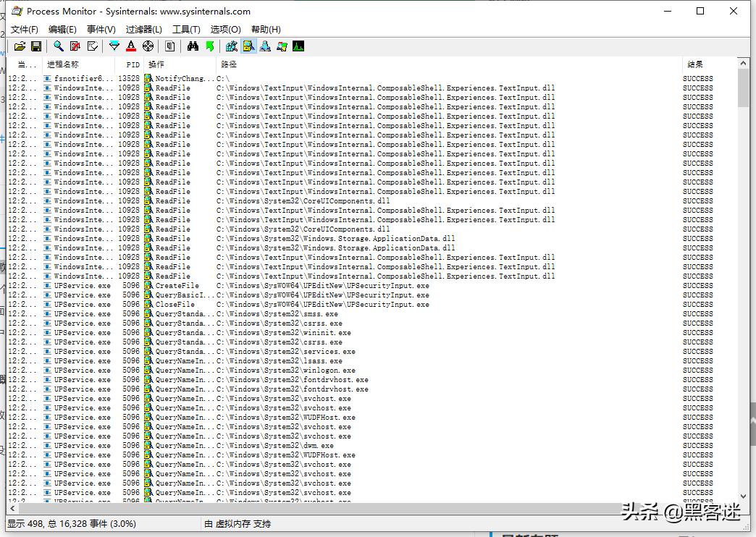The height and width of the screenshot is (537, 756).
Task: Select path C:\Windows\System32\dwm.exe
Action: pos(275,445)
